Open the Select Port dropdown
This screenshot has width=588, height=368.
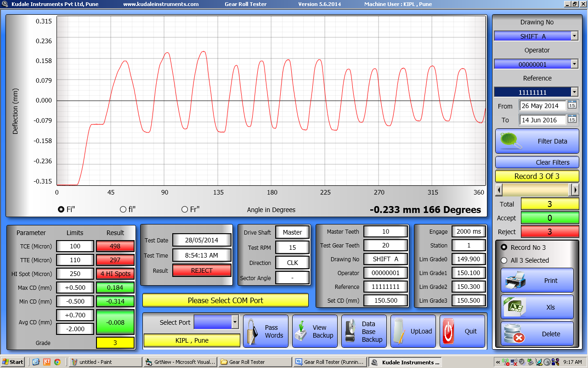235,322
